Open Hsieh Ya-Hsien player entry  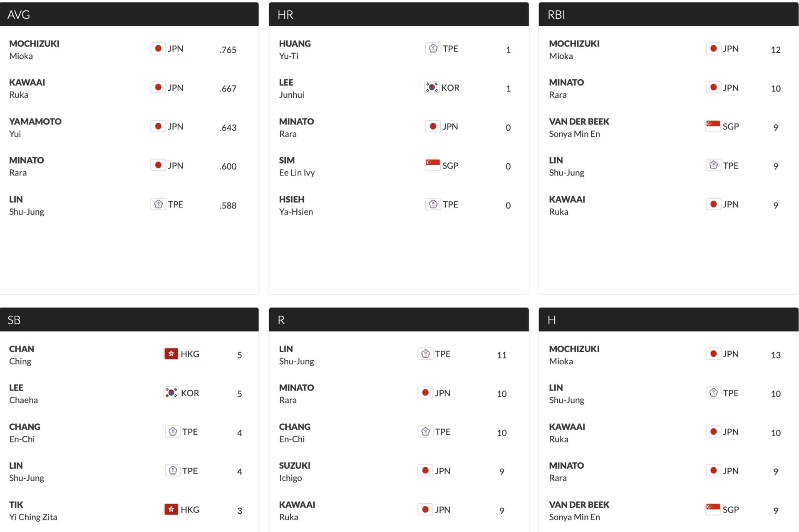[295, 205]
